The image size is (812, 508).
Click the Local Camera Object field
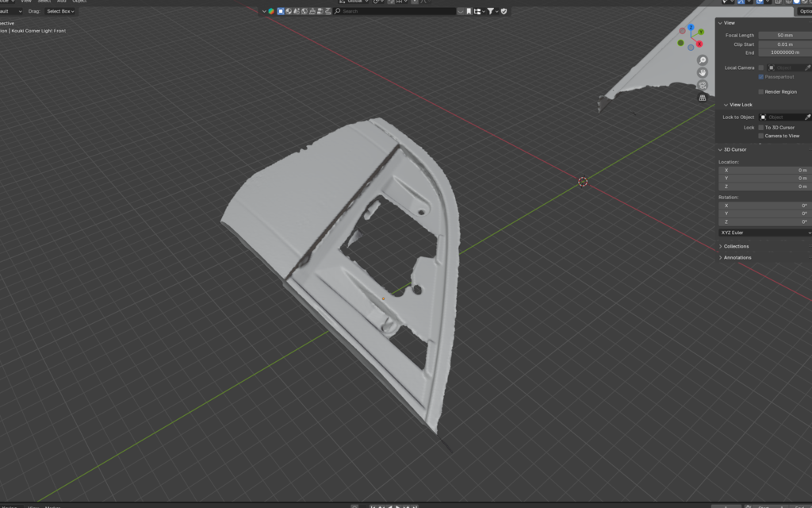tap(785, 67)
